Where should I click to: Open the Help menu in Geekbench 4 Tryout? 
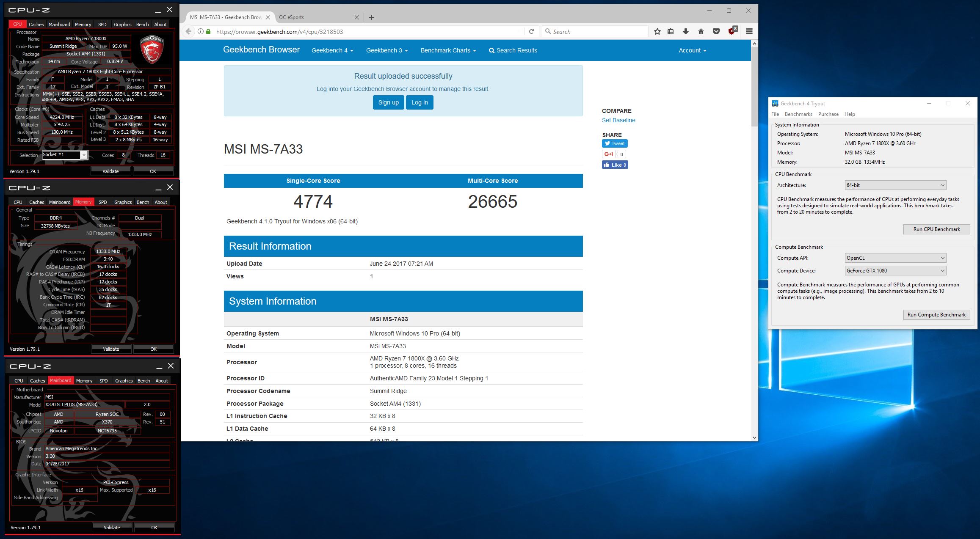[850, 114]
